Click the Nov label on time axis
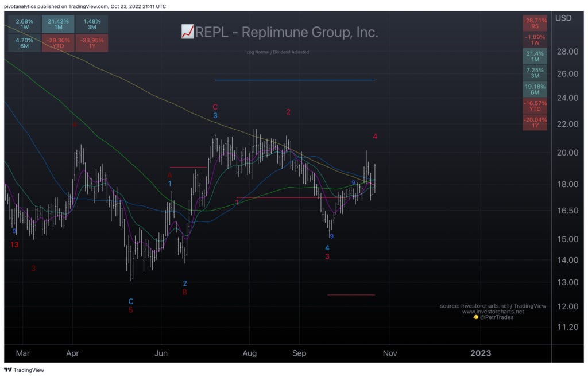The height and width of the screenshot is (377, 588). [x=390, y=353]
